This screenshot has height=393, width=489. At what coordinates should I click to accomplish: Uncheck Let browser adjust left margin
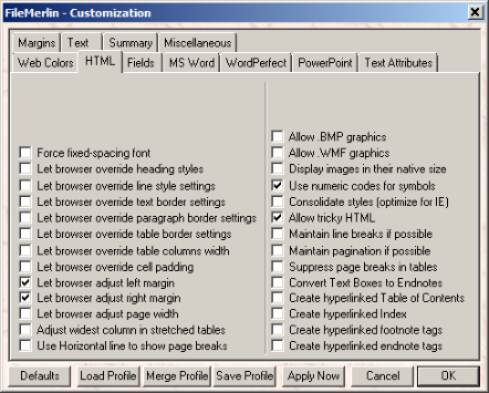(25, 283)
